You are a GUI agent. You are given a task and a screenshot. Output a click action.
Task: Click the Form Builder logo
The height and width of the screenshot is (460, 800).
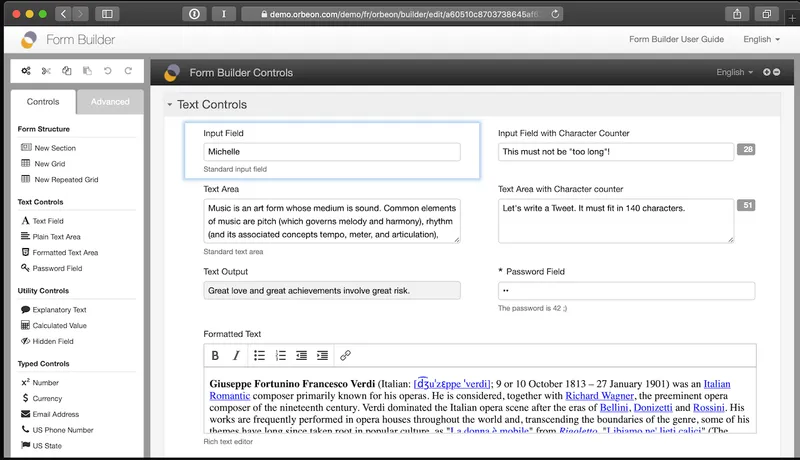pyautogui.click(x=29, y=40)
